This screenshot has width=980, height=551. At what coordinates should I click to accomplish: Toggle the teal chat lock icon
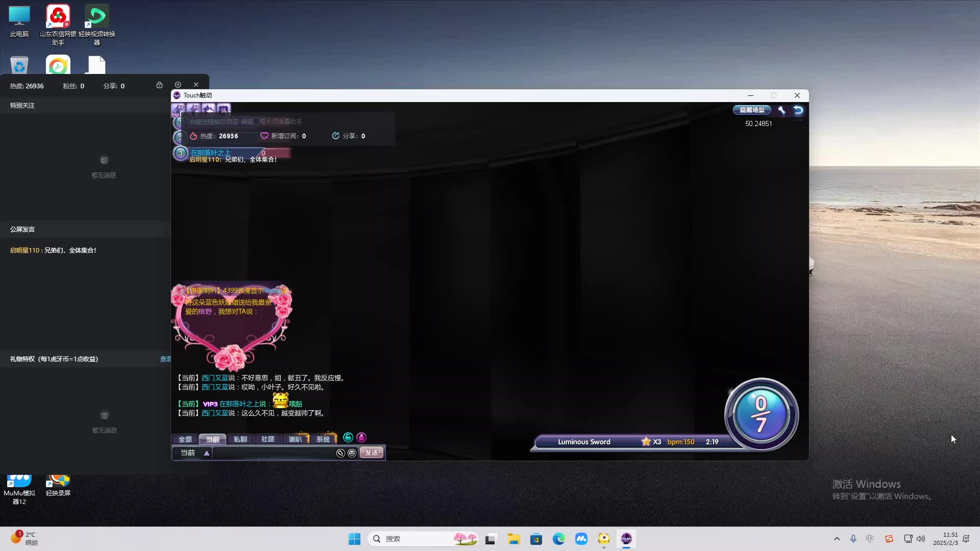click(348, 438)
